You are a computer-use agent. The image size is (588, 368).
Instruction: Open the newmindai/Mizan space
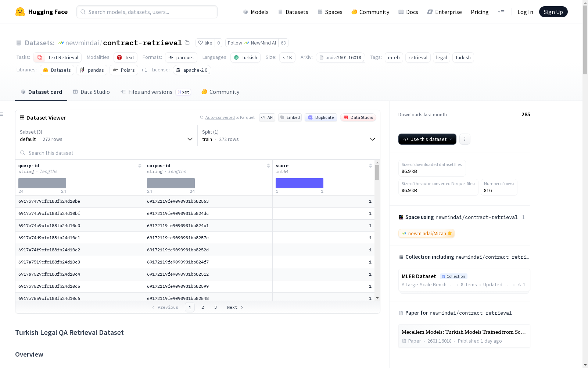click(426, 233)
